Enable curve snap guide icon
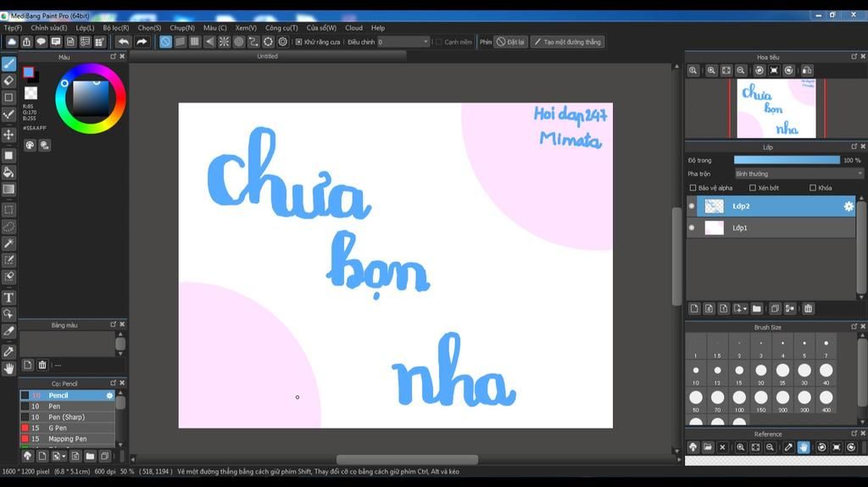Image resolution: width=868 pixels, height=487 pixels. (253, 42)
